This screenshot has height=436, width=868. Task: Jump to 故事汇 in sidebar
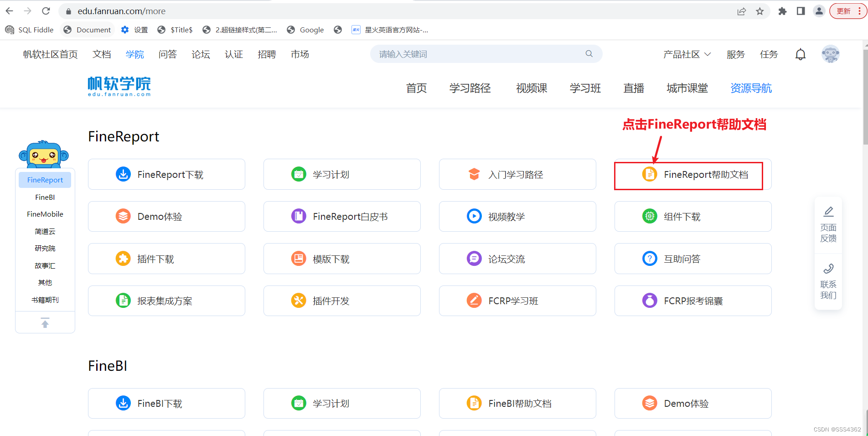coord(45,265)
